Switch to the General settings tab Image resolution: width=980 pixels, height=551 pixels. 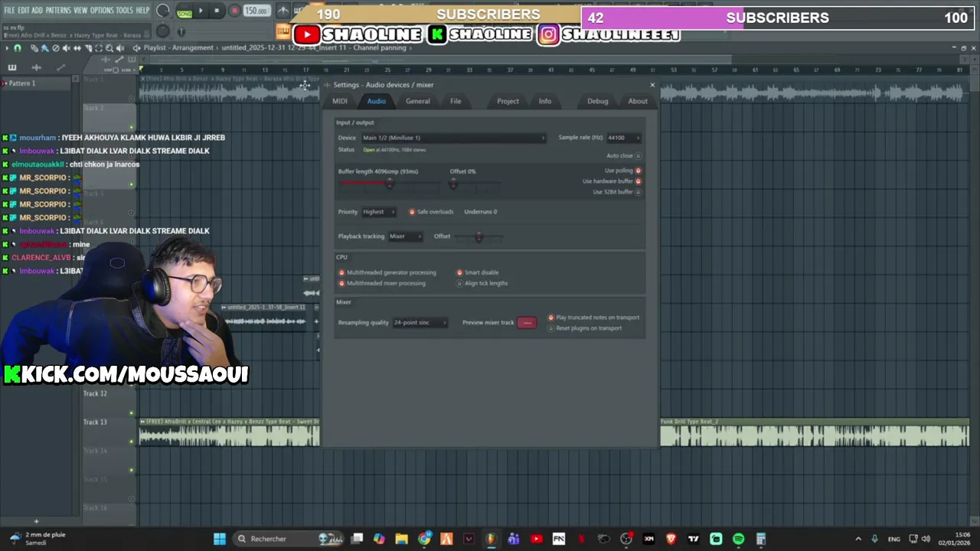tap(417, 101)
